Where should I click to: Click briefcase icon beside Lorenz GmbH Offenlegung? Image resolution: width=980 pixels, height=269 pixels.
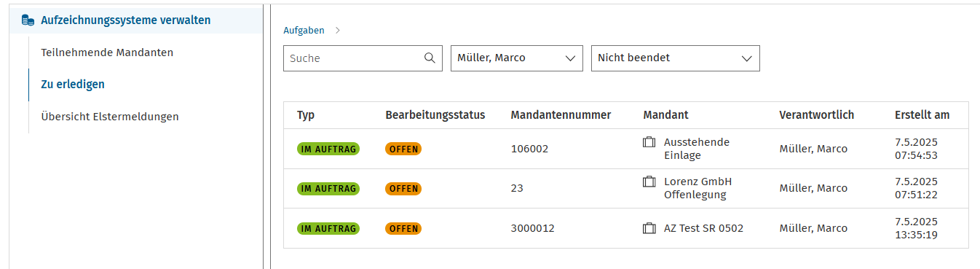tap(649, 182)
